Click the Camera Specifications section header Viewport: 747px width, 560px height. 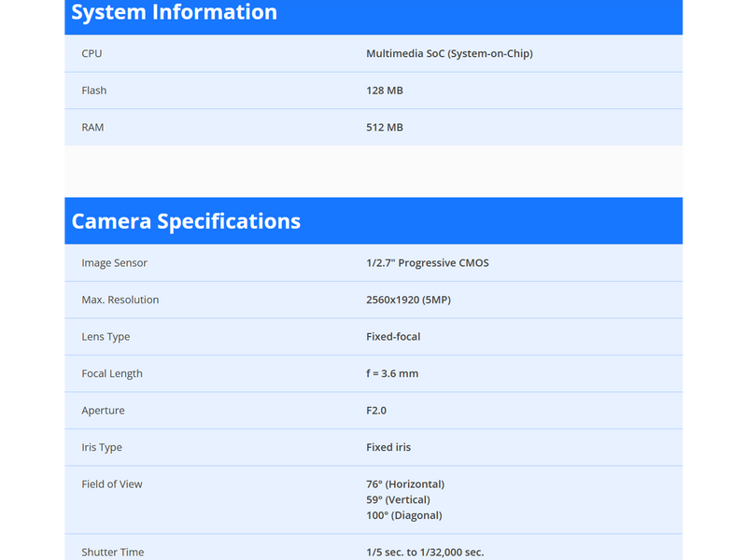click(x=186, y=221)
